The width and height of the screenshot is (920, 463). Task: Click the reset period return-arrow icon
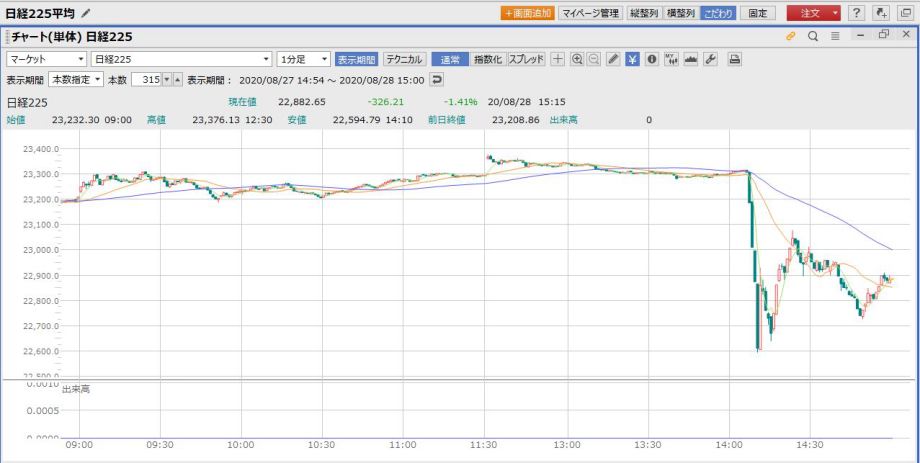click(437, 79)
